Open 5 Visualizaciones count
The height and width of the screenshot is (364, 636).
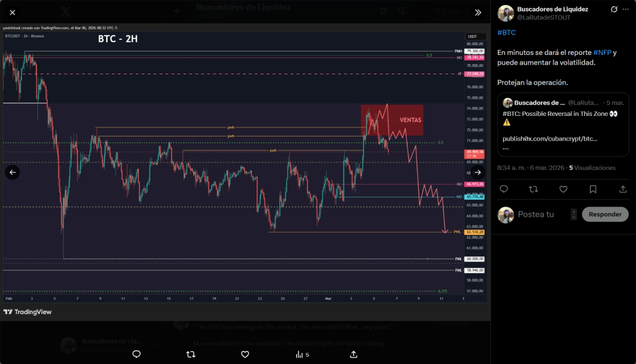tap(592, 168)
